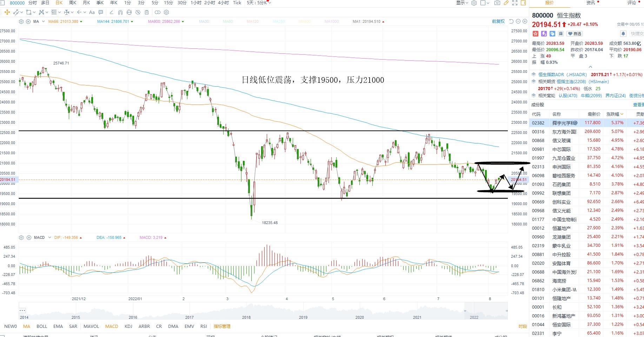The height and width of the screenshot is (337, 644).
Task: Take a chart screenshot with camera icon
Action: [x=497, y=3]
